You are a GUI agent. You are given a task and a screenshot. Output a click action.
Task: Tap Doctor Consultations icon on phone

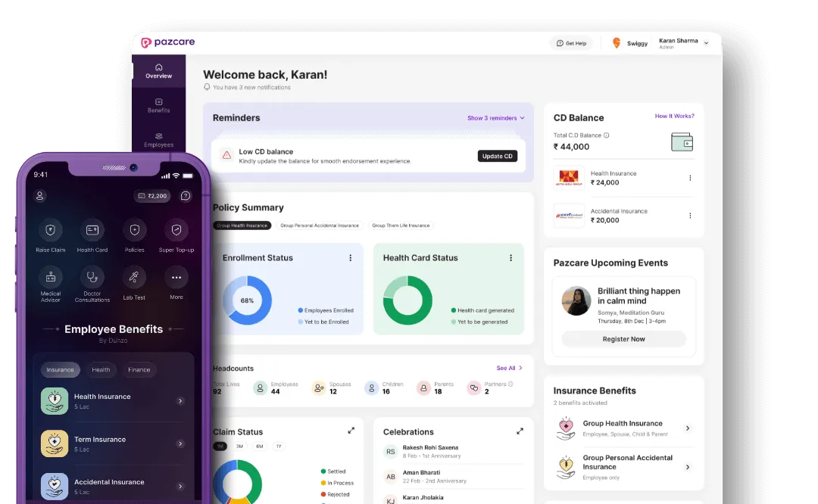tap(92, 277)
